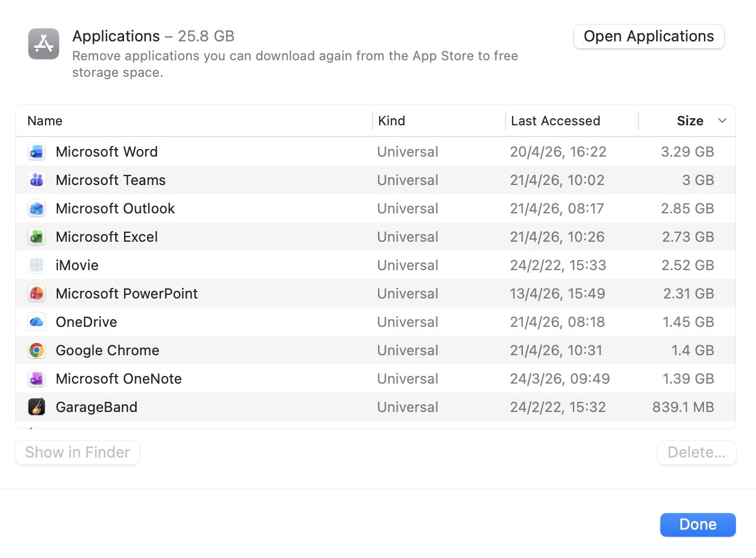Open Applications folder button

[x=649, y=37]
